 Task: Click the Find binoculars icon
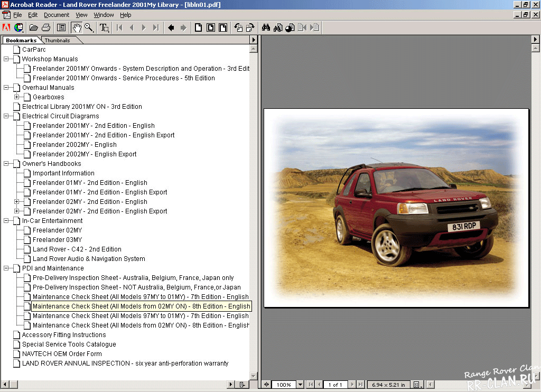pos(266,27)
